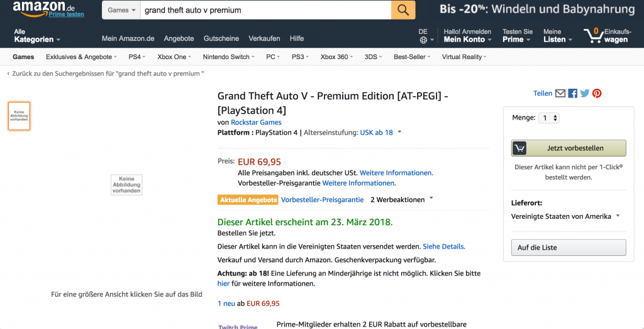Screen dimensions: 644x329
Task: Expand the Lieferort country dropdown
Action: click(x=565, y=216)
